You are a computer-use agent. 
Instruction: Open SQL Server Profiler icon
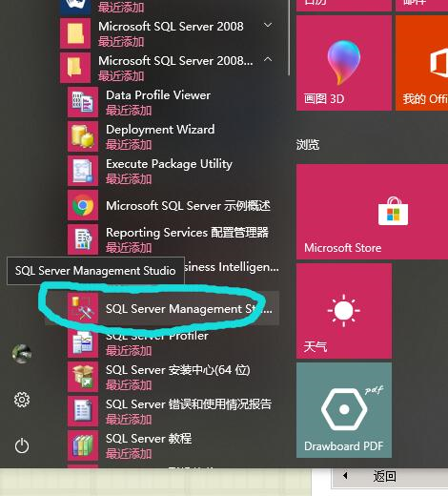(83, 343)
